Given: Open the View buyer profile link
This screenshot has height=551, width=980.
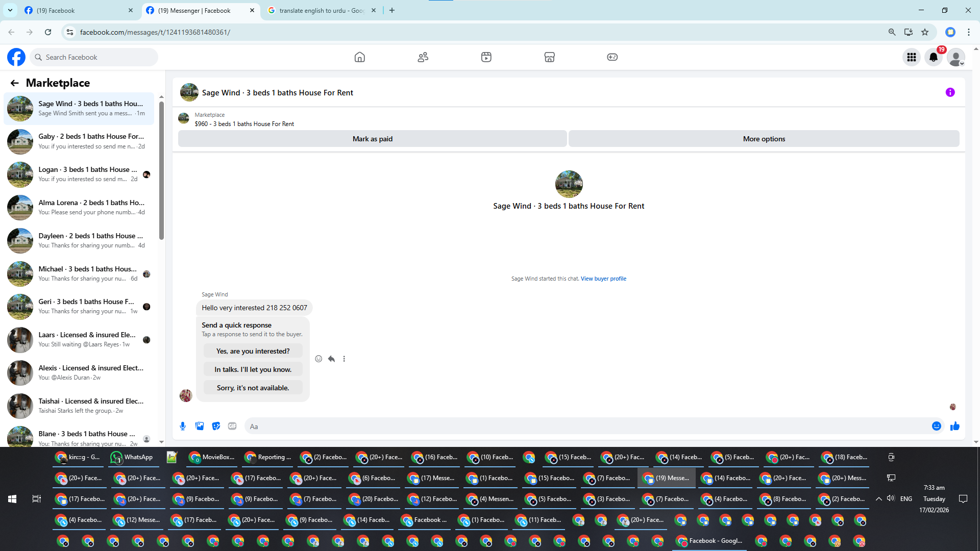Looking at the screenshot, I should 603,279.
